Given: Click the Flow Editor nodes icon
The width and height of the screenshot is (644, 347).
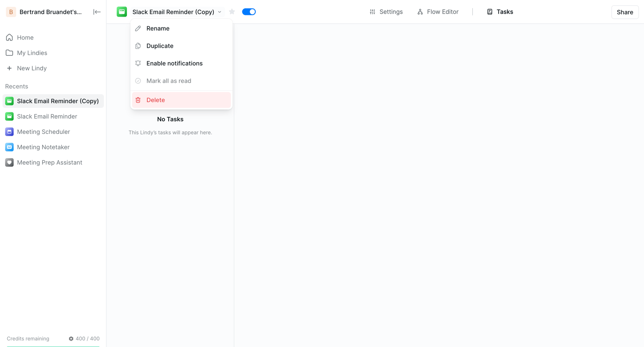Looking at the screenshot, I should click(420, 12).
